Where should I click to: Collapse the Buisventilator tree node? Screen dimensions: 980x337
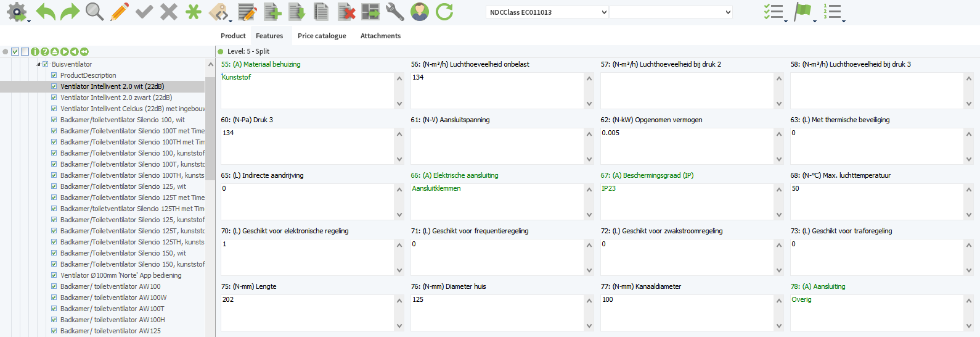pyautogui.click(x=38, y=64)
